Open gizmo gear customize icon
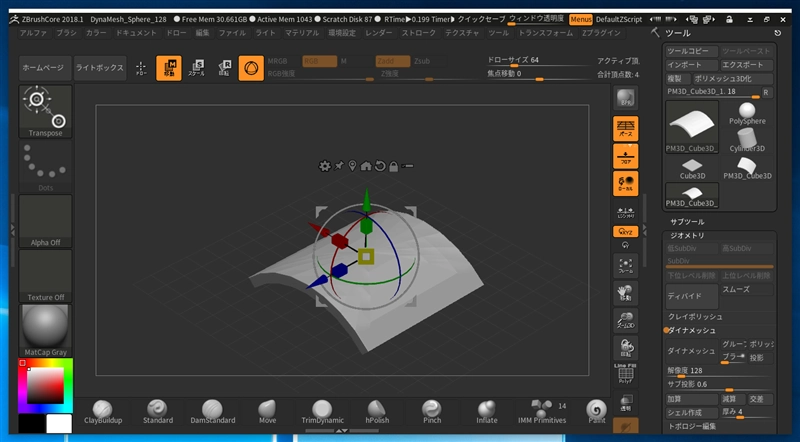800x442 pixels. click(x=324, y=166)
